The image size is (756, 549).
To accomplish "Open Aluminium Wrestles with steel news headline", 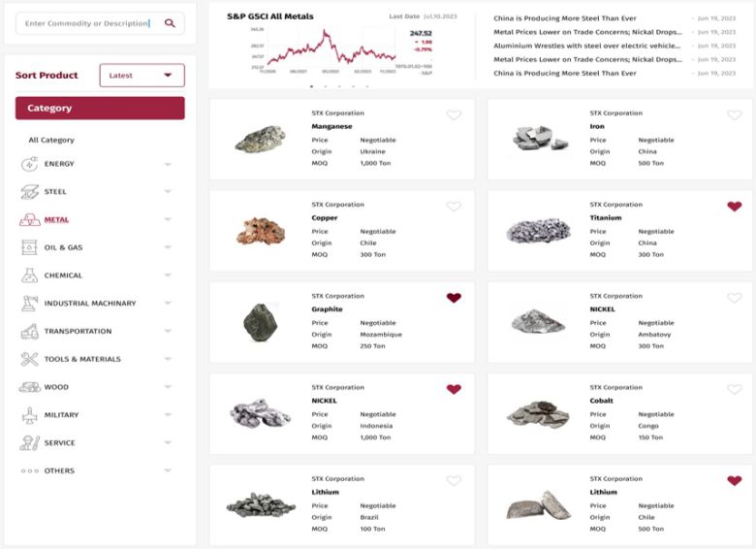I will 586,46.
